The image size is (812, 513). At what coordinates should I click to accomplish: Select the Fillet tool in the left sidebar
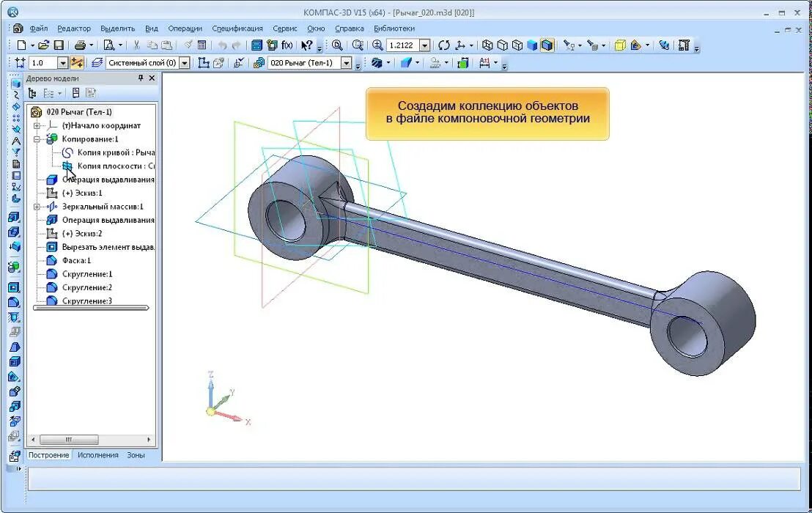pos(15,303)
